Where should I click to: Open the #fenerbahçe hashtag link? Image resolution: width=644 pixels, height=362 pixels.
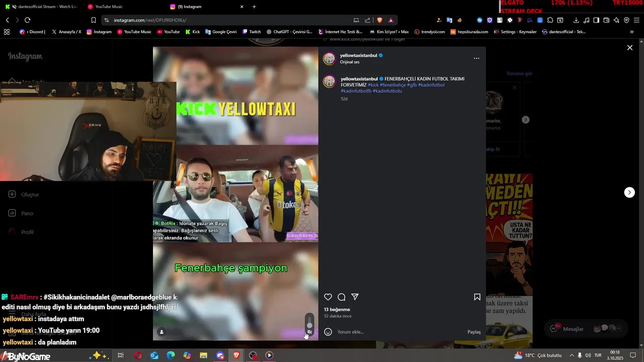[392, 85]
